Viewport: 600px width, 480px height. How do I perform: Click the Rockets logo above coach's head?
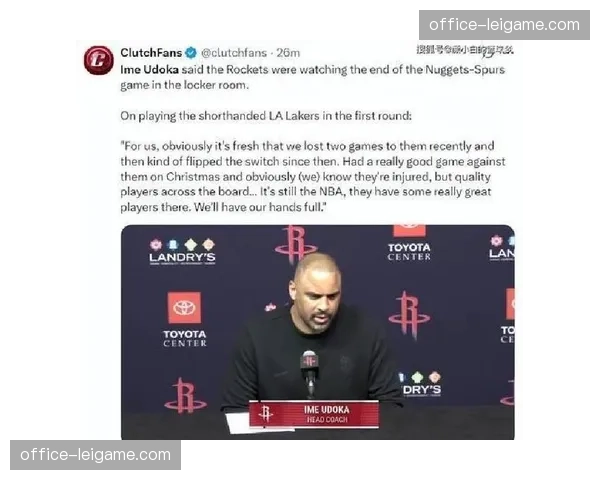click(x=295, y=242)
